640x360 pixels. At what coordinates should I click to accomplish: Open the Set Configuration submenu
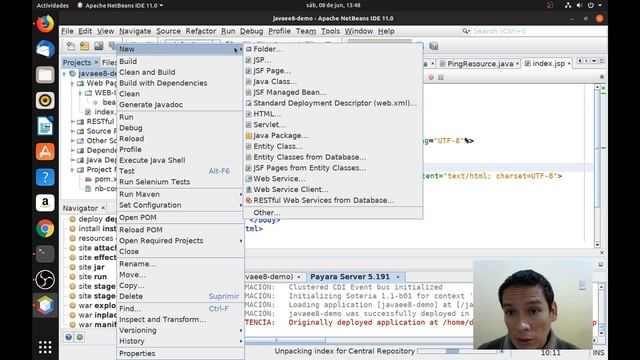pos(180,205)
